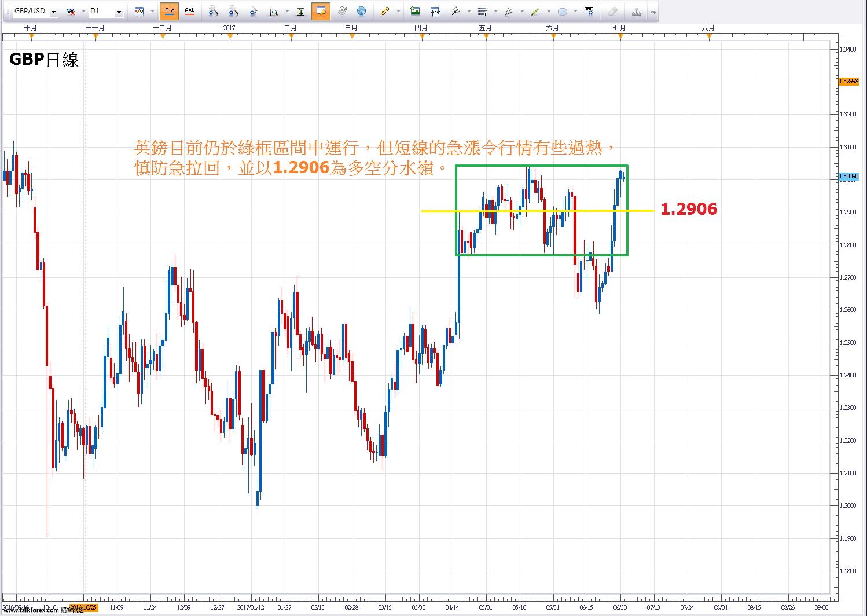867x616 pixels.
Task: Click the 七月 month marker on the timeline
Action: (x=620, y=28)
